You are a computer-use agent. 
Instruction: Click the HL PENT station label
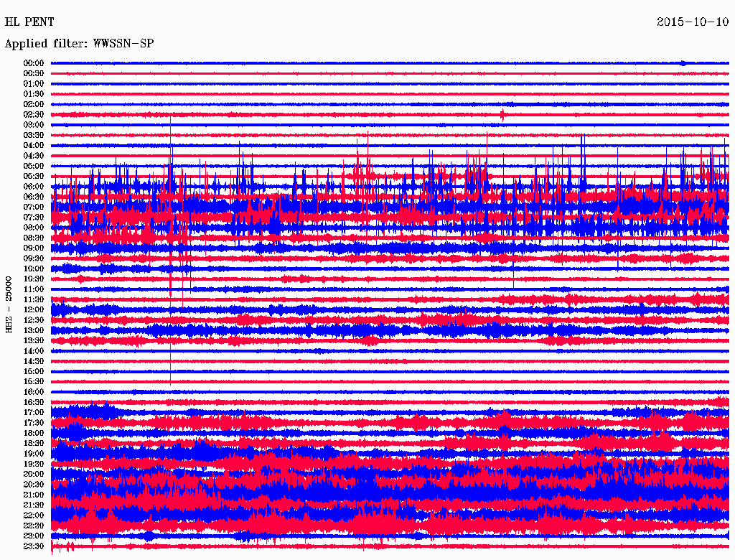click(x=29, y=22)
